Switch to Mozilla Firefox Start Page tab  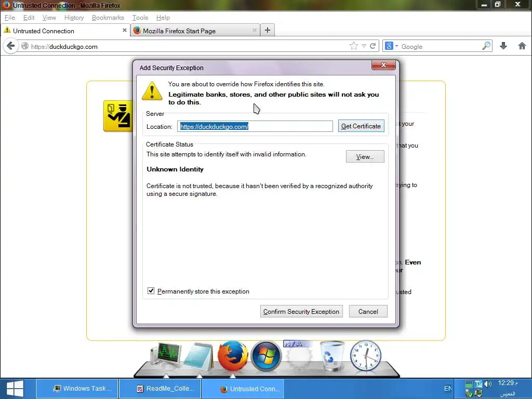(195, 31)
